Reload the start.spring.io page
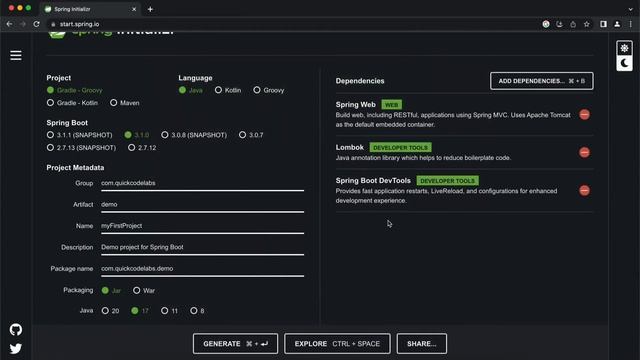Image resolution: width=640 pixels, height=360 pixels. click(36, 24)
